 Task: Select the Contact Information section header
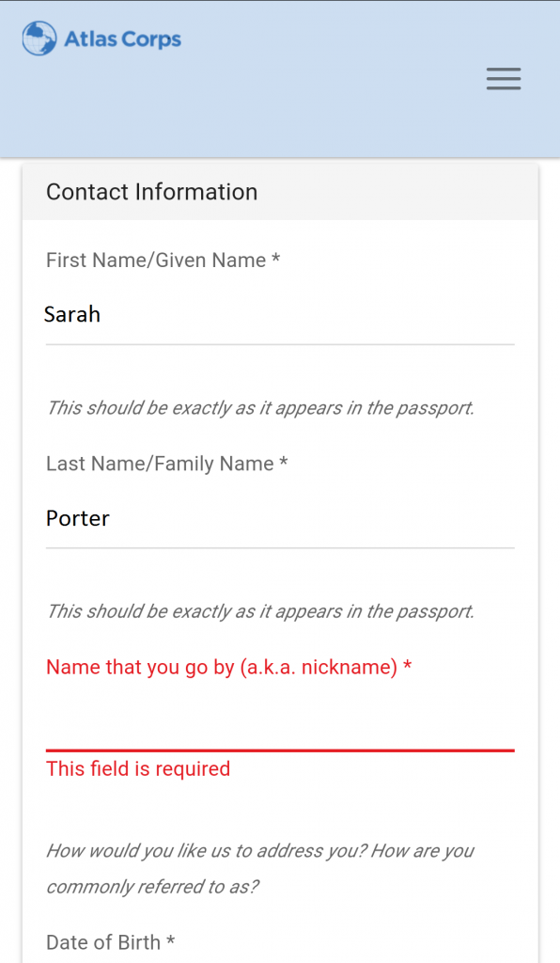[x=280, y=192]
